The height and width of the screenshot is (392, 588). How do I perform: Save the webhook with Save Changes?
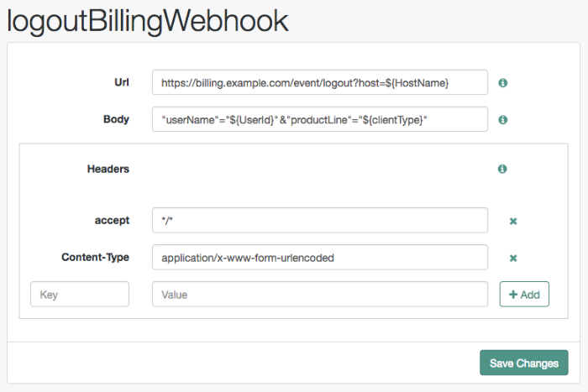524,363
